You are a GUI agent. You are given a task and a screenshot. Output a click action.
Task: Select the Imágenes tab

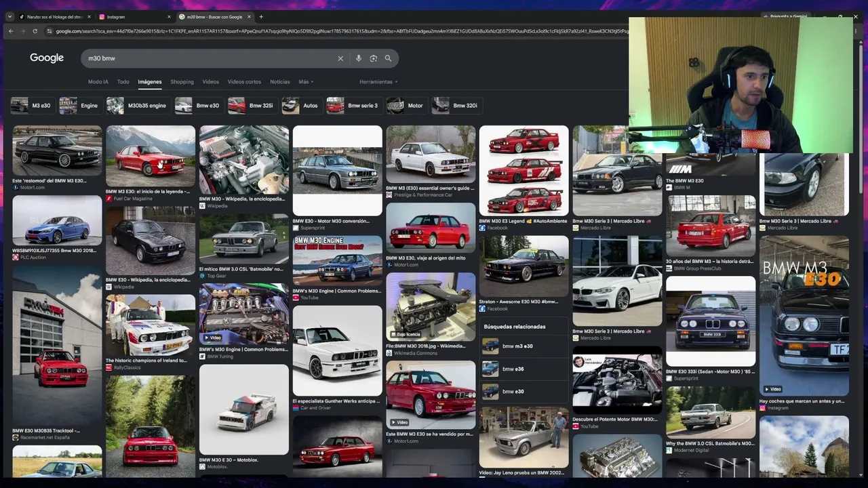tap(150, 82)
